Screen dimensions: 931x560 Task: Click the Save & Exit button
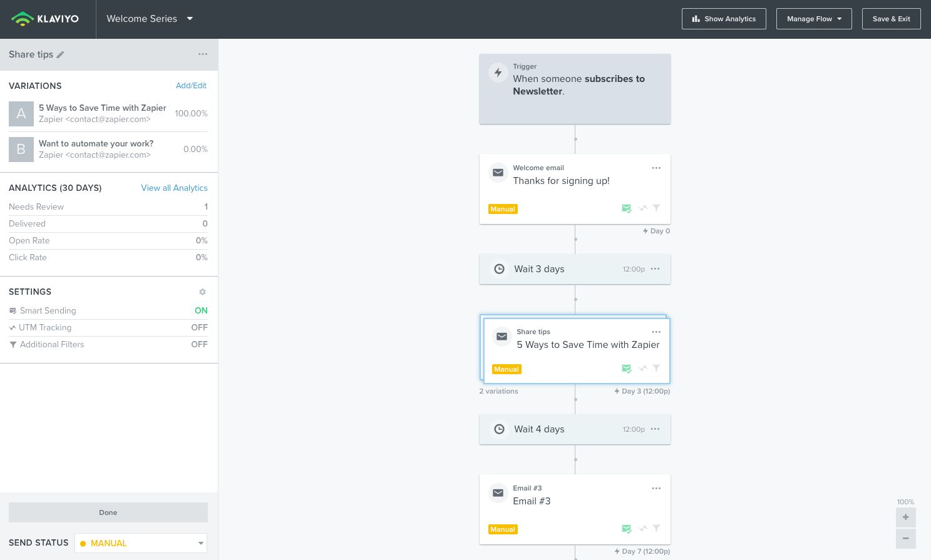pyautogui.click(x=891, y=19)
